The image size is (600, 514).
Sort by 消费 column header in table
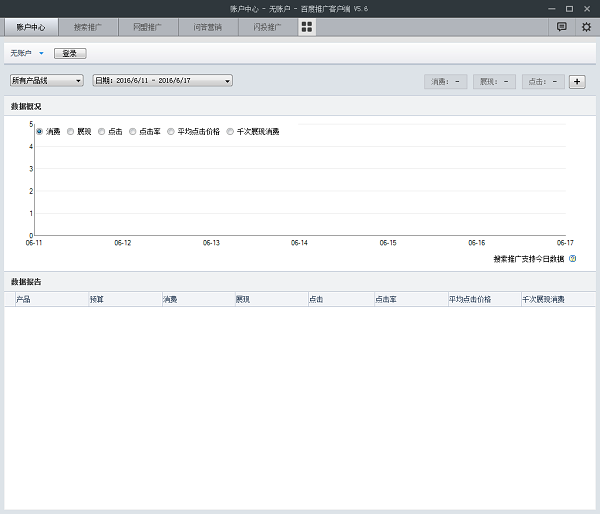click(x=198, y=299)
